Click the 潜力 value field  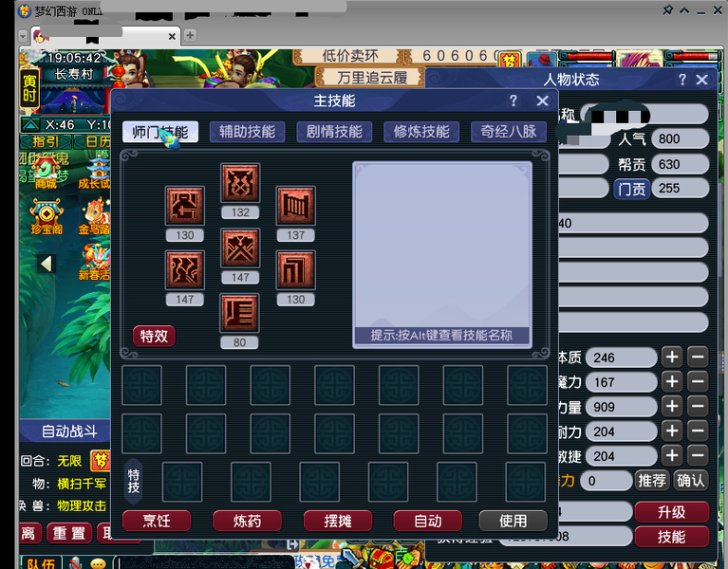tap(606, 481)
